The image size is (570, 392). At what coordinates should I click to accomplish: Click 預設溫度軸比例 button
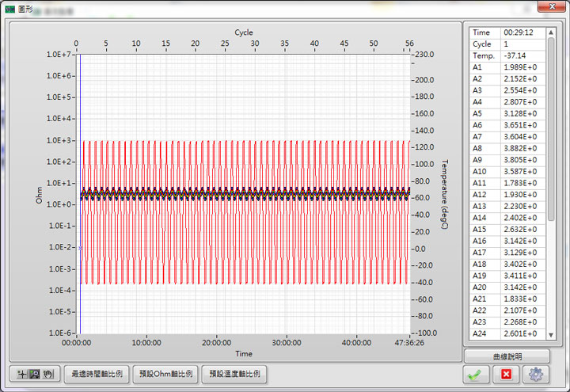(x=234, y=374)
